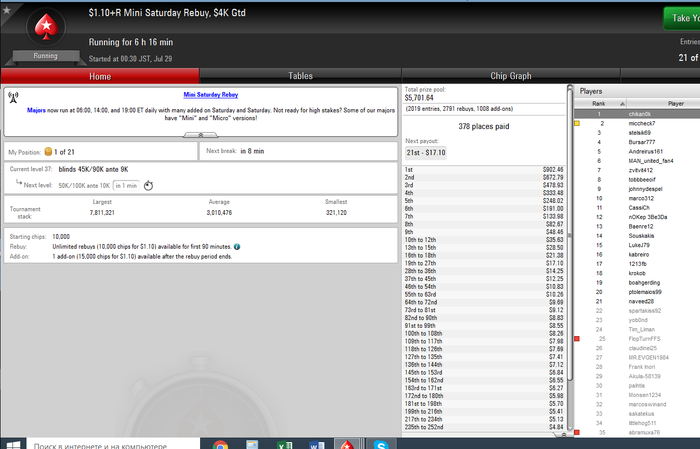The image size is (700, 449).
Task: Select player row kabreiro
Action: pos(637,254)
